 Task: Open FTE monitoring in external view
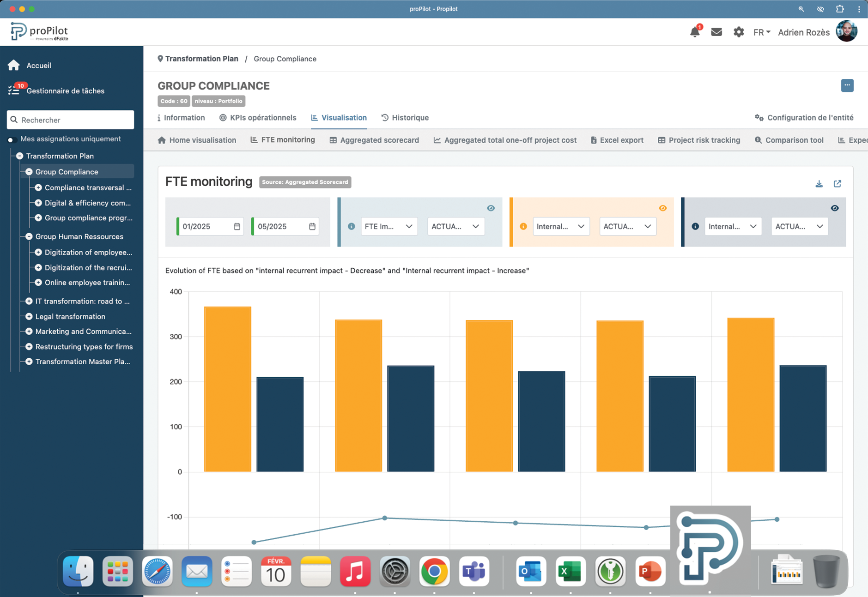tap(837, 184)
